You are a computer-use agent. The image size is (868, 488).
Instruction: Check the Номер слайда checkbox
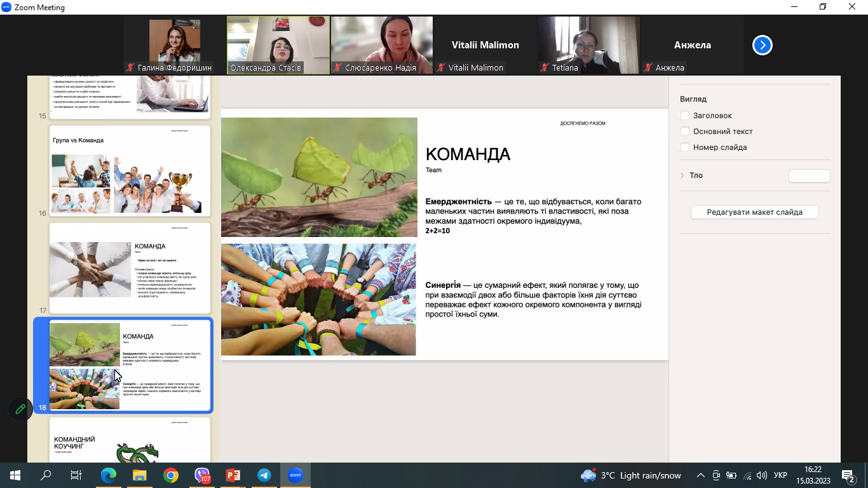[685, 147]
